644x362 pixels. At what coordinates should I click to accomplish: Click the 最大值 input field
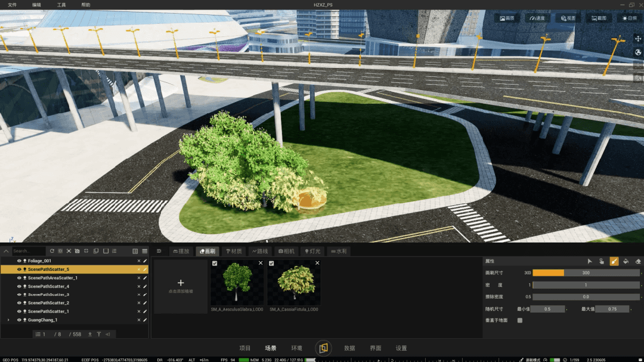[x=612, y=309]
